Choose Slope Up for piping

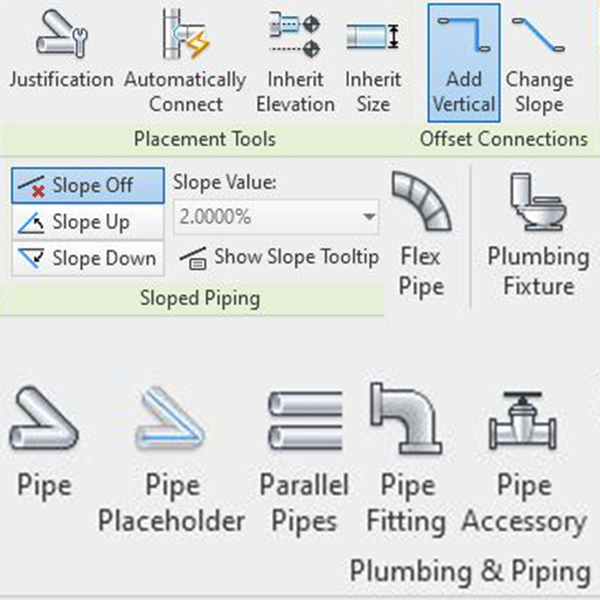click(x=88, y=222)
